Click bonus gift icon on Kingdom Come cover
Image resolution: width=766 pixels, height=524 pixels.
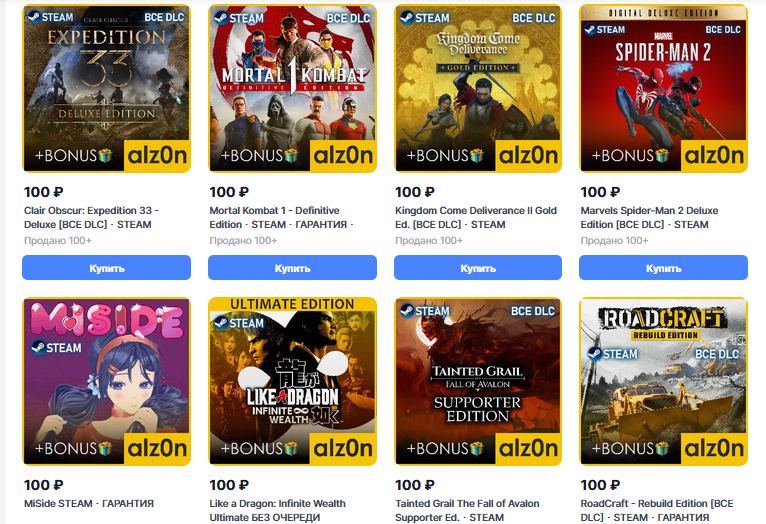[x=476, y=155]
